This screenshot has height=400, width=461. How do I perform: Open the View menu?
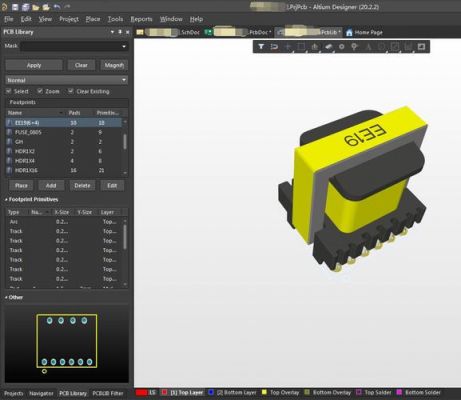[45, 19]
